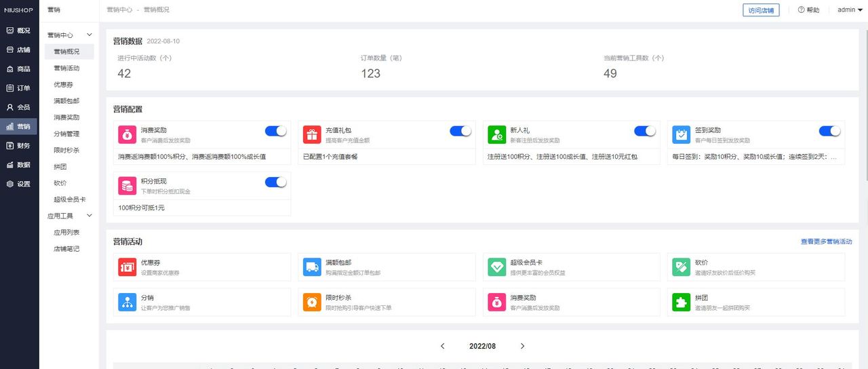
Task: Click the 营销中心 breadcrumb
Action: point(119,10)
